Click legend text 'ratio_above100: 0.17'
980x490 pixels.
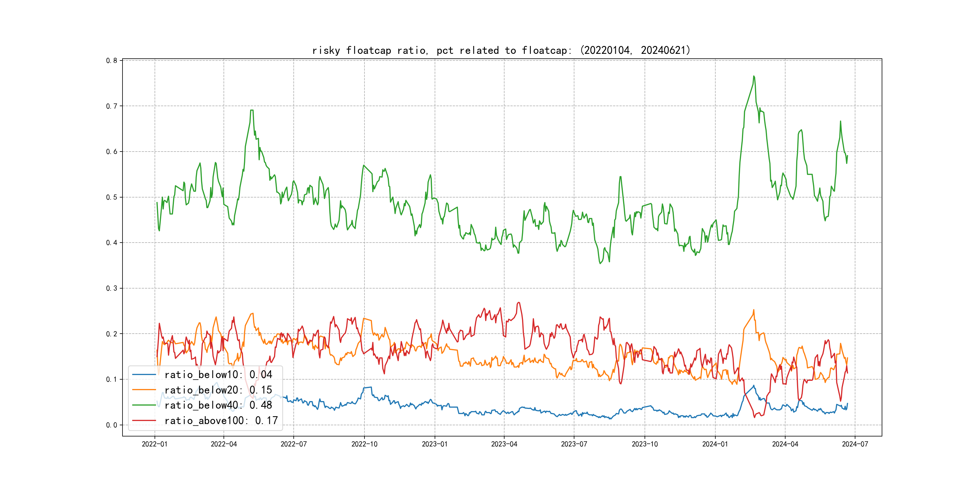[221, 420]
